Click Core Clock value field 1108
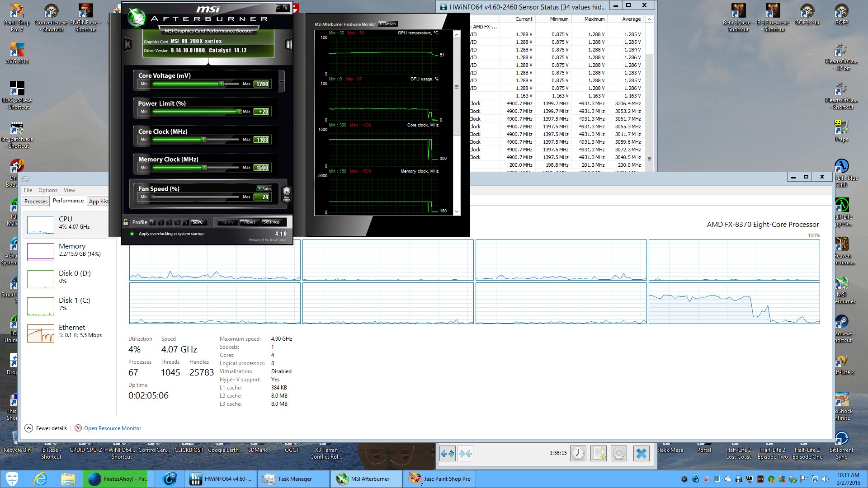Screen dimensions: 868x488 (262, 140)
